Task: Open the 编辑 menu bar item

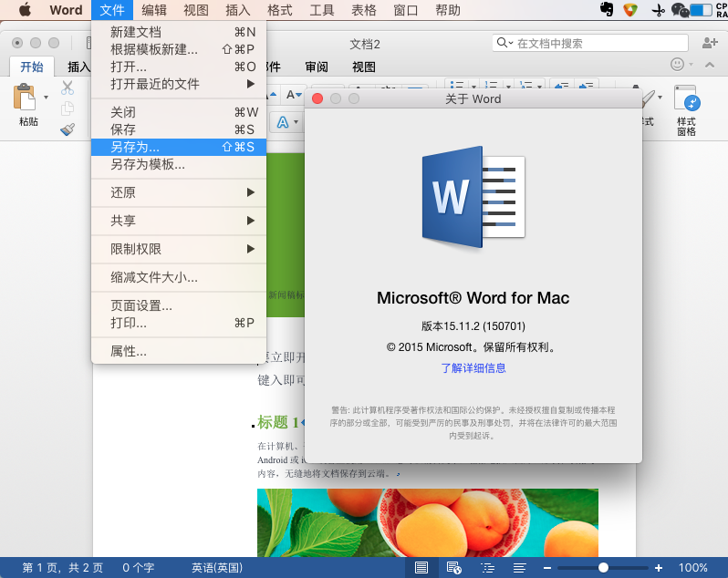Action: [x=153, y=10]
